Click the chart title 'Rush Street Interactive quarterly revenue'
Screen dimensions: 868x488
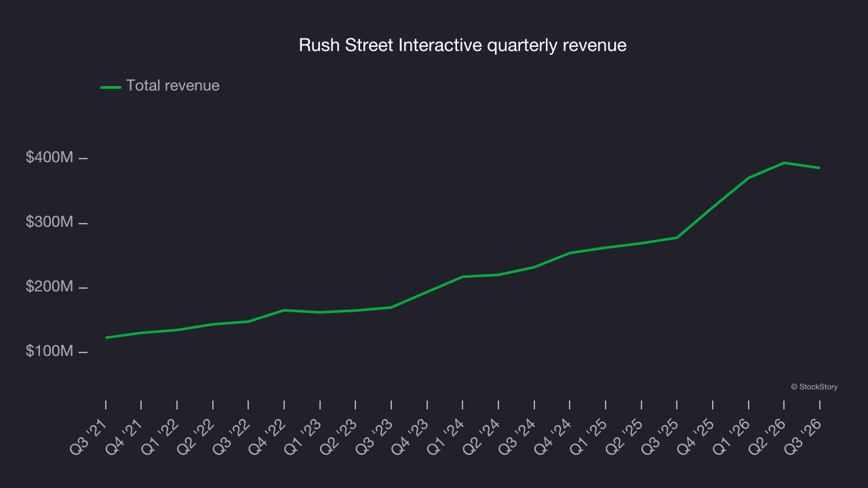click(x=462, y=45)
